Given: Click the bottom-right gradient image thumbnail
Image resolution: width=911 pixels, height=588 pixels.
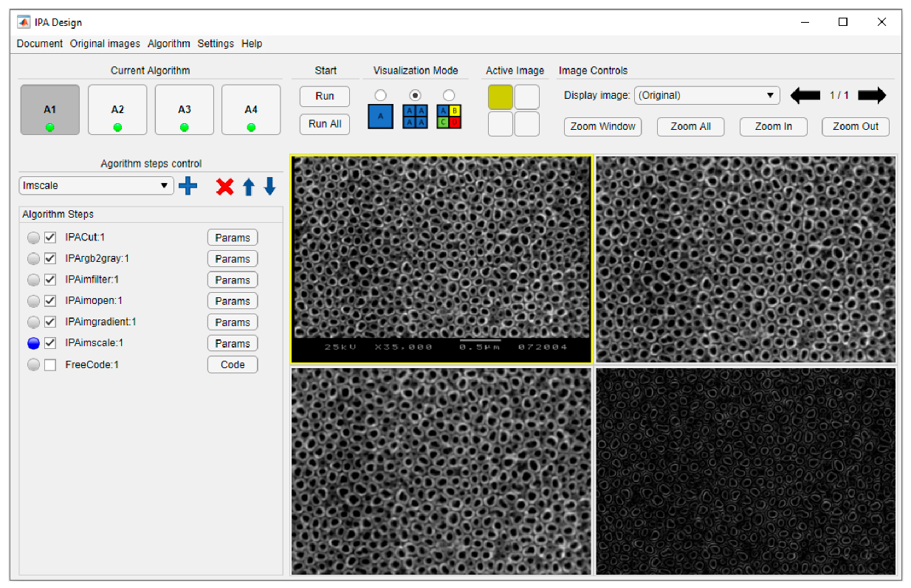Looking at the screenshot, I should 745,471.
